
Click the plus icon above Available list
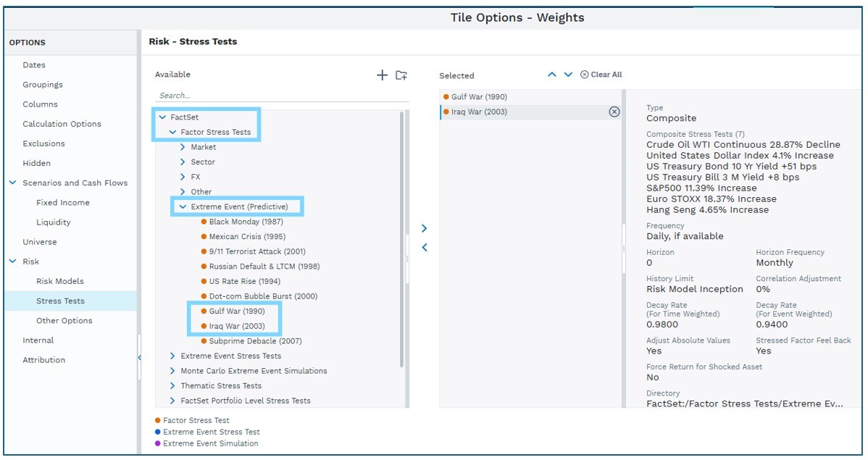382,75
